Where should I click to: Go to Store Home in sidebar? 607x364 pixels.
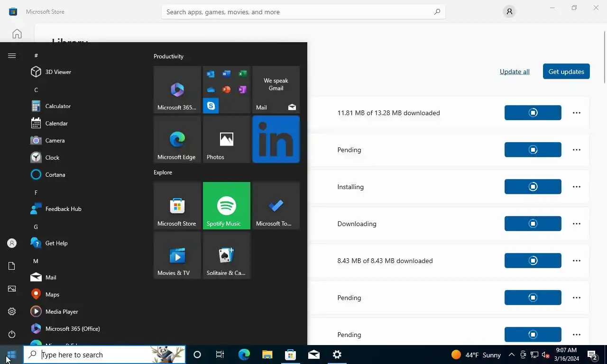click(x=17, y=34)
